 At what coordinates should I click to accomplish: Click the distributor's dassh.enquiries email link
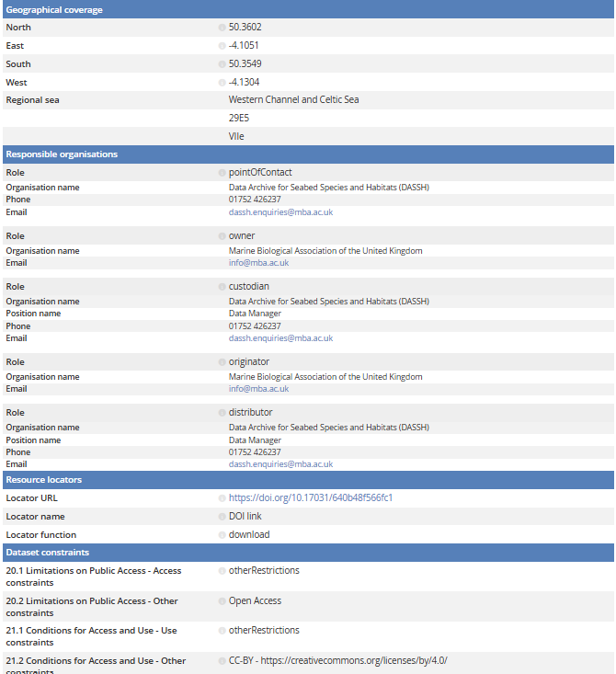[x=280, y=464]
